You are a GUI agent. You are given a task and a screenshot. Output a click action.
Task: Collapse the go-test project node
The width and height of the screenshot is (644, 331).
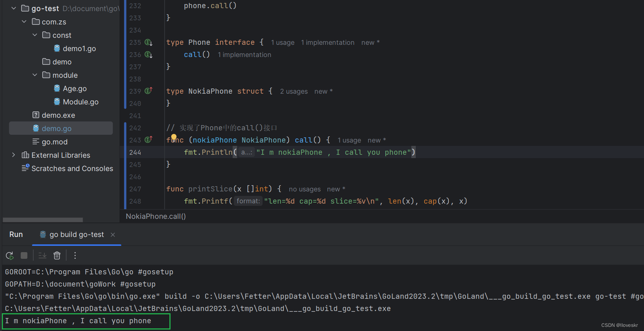point(14,8)
